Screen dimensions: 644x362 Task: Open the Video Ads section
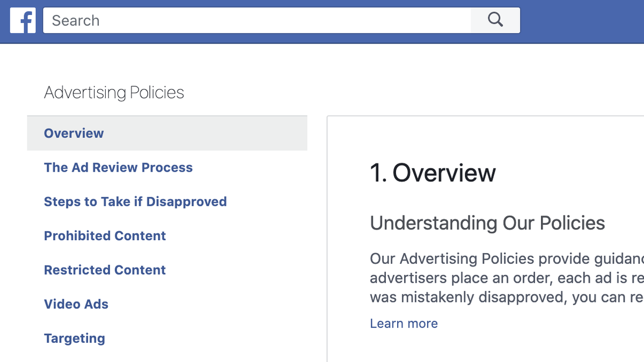click(76, 304)
